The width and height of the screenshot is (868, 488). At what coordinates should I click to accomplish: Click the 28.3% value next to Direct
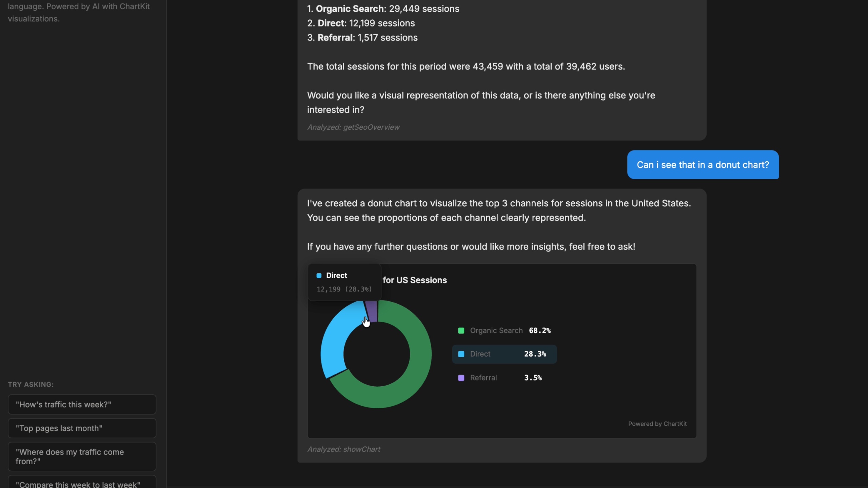pyautogui.click(x=535, y=354)
